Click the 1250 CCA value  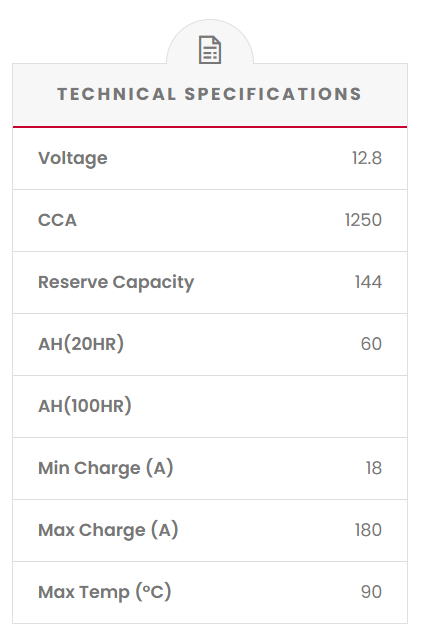[363, 220]
